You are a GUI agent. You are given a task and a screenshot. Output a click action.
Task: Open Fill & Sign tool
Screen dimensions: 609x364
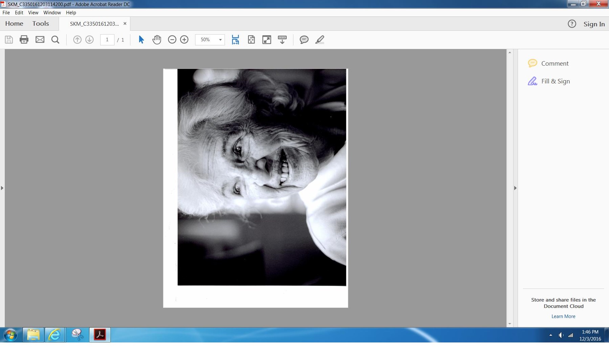tap(555, 81)
